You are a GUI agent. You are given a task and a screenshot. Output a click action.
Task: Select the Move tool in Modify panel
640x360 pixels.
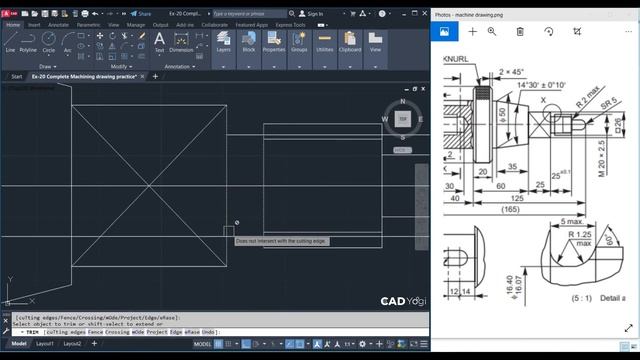click(100, 36)
